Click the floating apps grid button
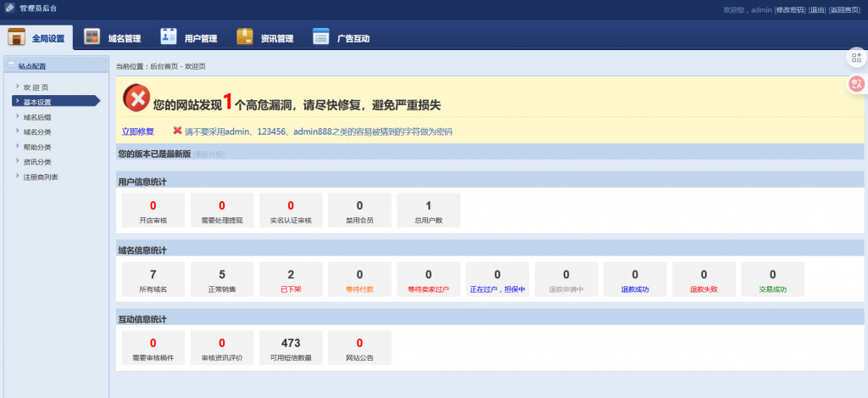Image resolution: width=868 pixels, height=398 pixels. tap(857, 58)
